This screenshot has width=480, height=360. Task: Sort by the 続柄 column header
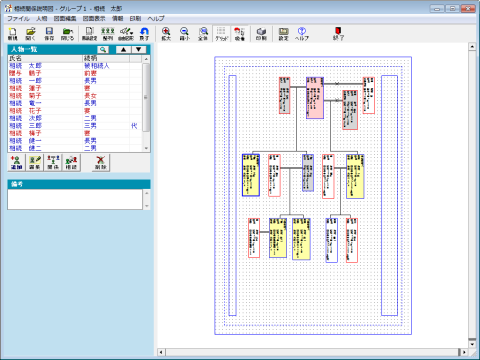click(x=106, y=59)
